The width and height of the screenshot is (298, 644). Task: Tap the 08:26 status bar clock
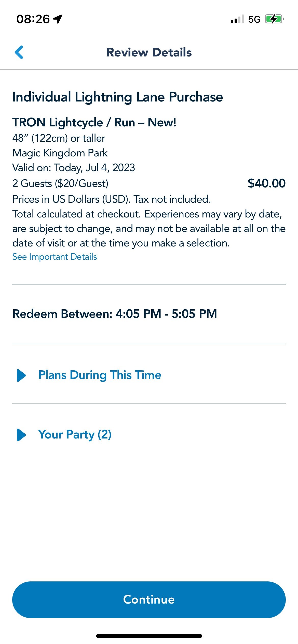click(x=33, y=19)
